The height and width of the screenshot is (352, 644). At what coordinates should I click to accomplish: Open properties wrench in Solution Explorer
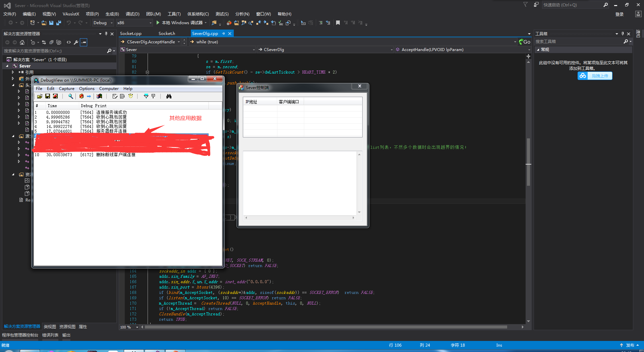(x=76, y=42)
